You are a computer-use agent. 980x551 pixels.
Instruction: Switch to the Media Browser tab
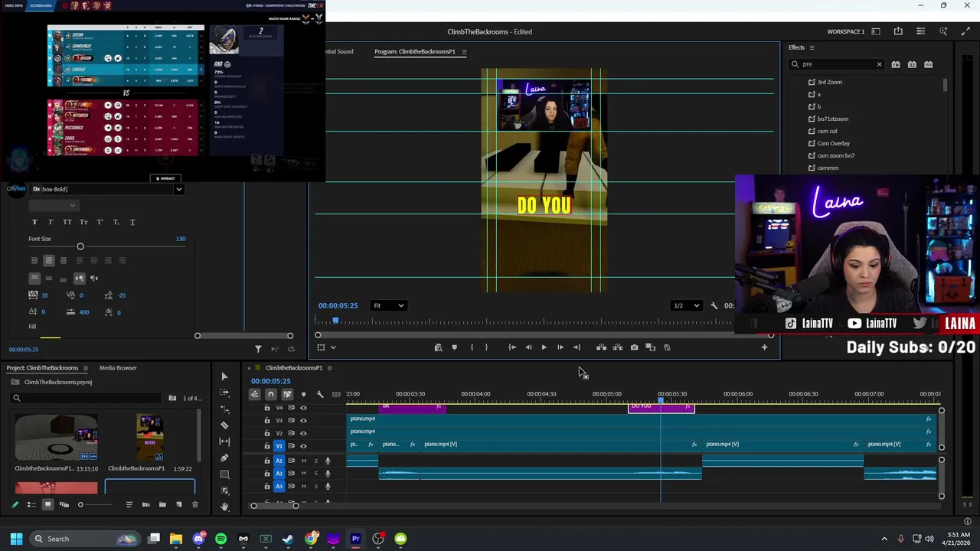coord(118,368)
